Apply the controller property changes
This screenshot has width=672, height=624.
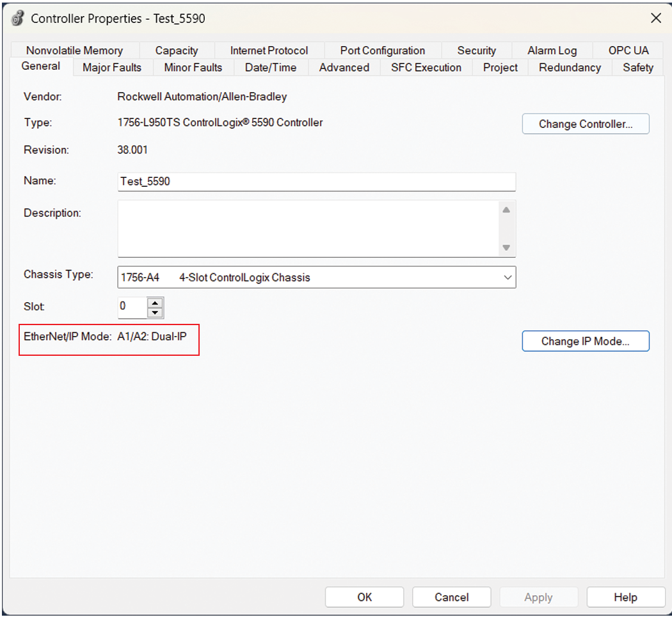tap(538, 597)
